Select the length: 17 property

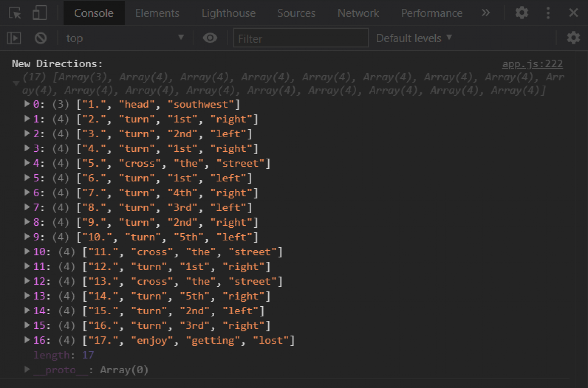(64, 355)
